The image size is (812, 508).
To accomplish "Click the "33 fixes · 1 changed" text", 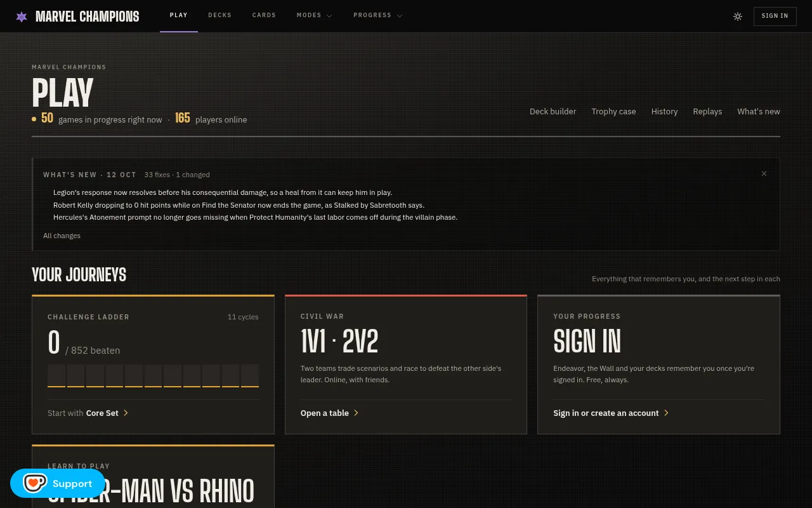I will (x=177, y=175).
